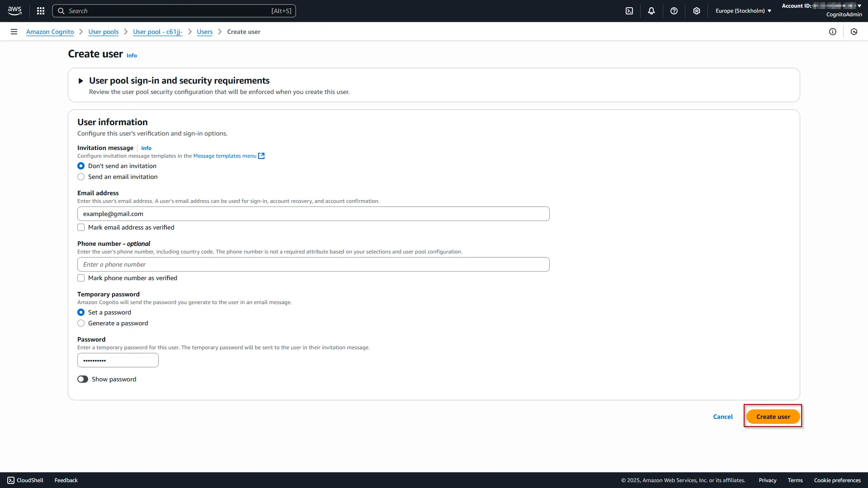Click the CloudShell footer label
868x488 pixels.
[x=30, y=480]
